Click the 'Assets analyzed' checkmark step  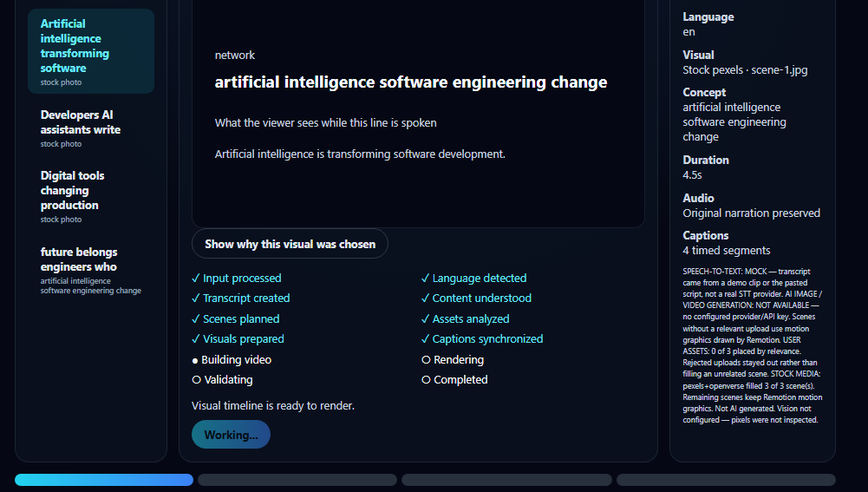(x=465, y=319)
